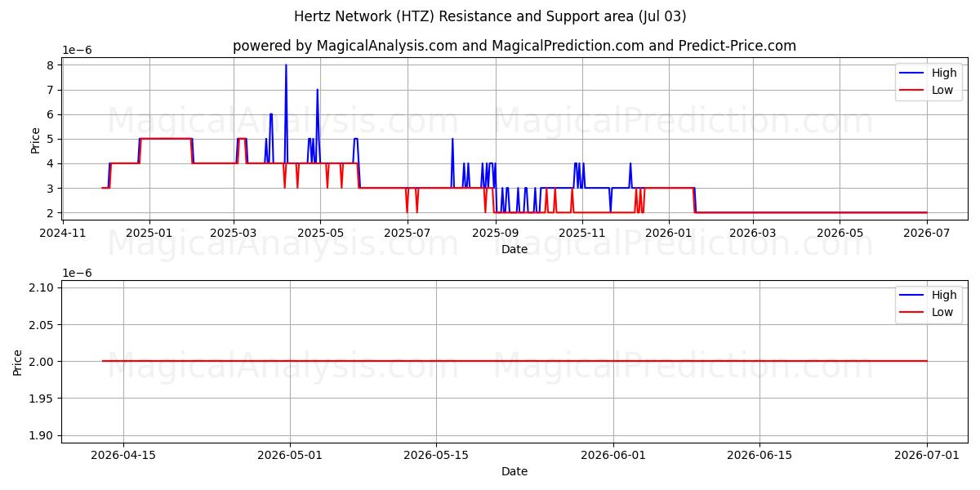
Task: Click 'High' in the bottom chart legend
Action: 944,295
